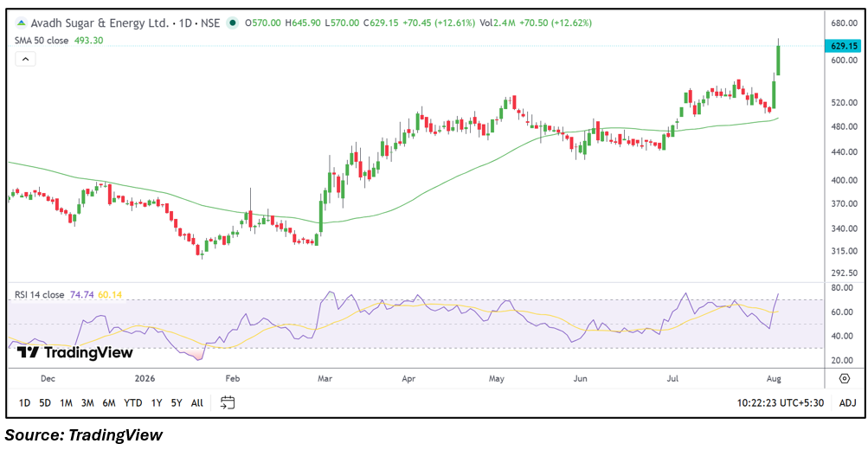Screen dimensions: 868x450
Task: Click the 2026 date axis label
Action: [x=145, y=378]
